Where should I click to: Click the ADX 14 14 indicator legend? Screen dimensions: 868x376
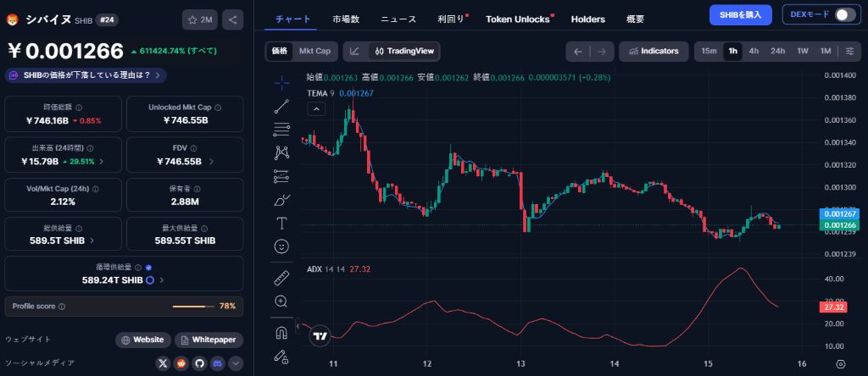[326, 269]
